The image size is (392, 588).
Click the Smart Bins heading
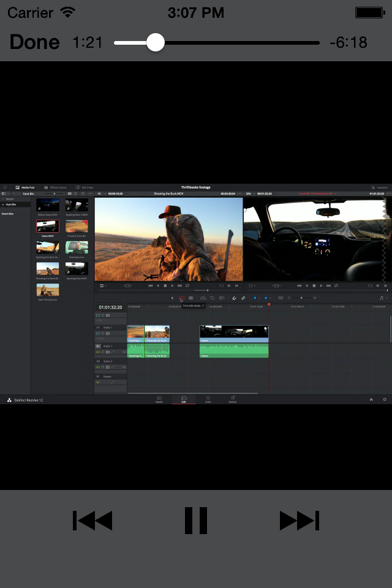[7, 214]
